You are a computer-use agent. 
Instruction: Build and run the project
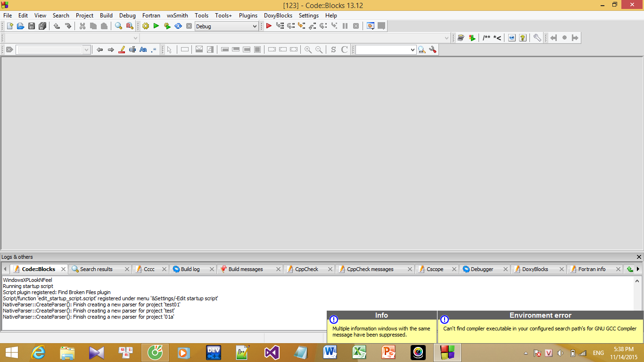tap(167, 26)
